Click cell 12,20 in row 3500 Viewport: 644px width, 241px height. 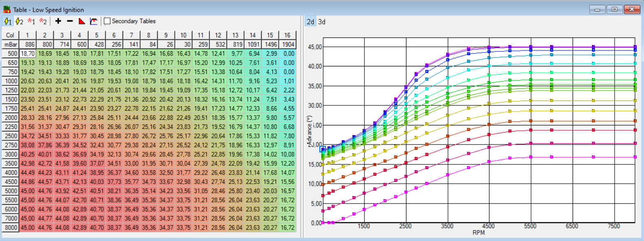(x=287, y=163)
